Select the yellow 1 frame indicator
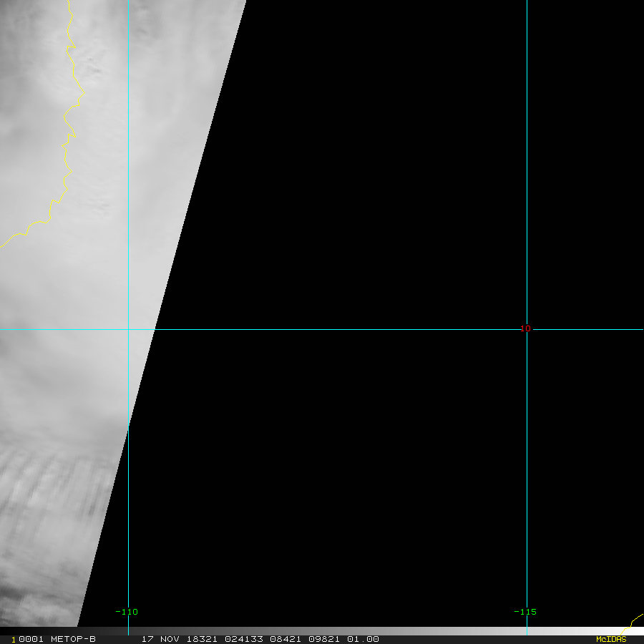 click(14, 640)
